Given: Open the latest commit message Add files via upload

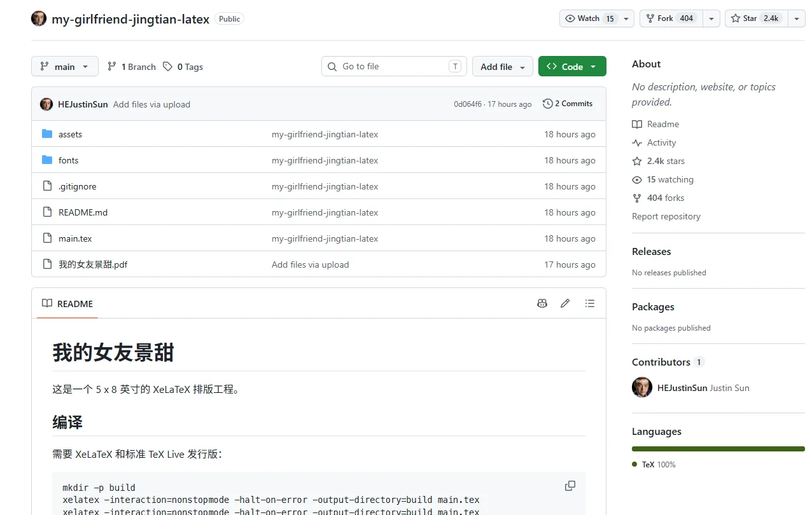Looking at the screenshot, I should point(151,104).
